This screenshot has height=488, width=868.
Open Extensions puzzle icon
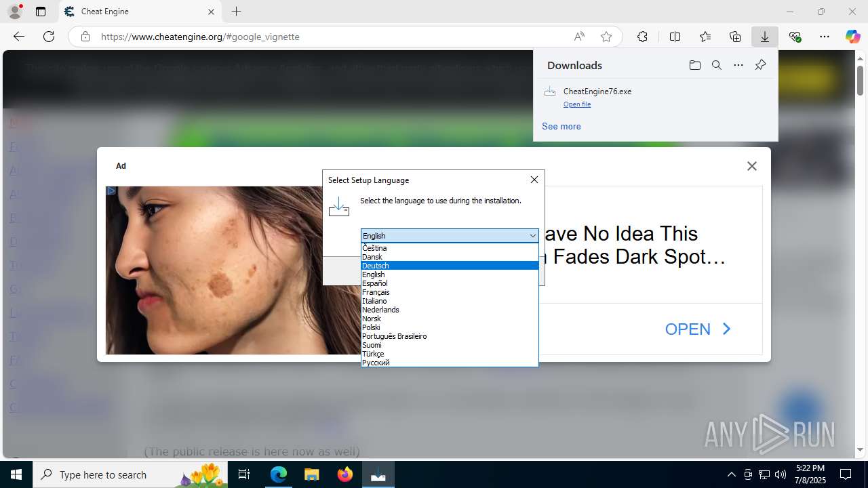[642, 37]
